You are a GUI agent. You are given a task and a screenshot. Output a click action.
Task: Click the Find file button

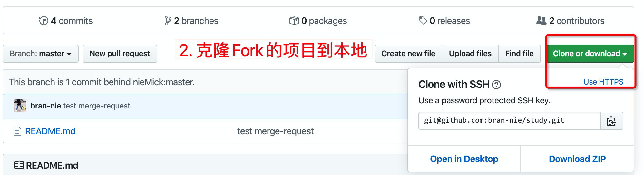pos(519,54)
